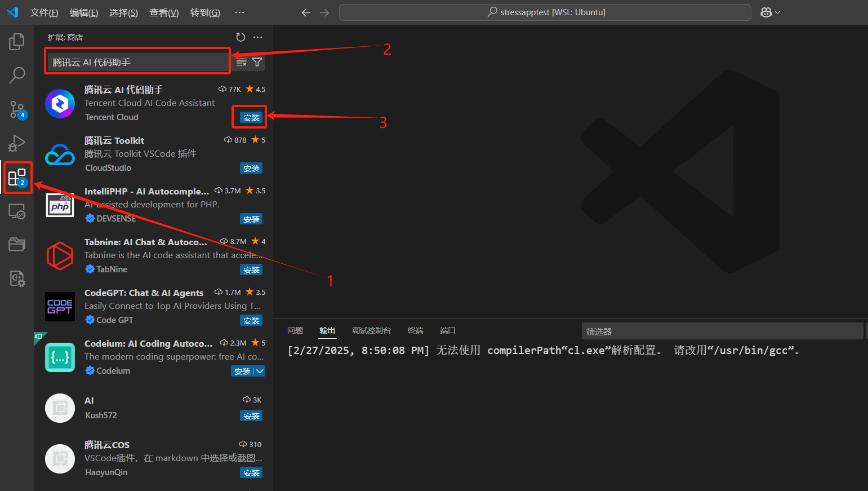
Task: Refresh the extensions marketplace list
Action: 241,37
